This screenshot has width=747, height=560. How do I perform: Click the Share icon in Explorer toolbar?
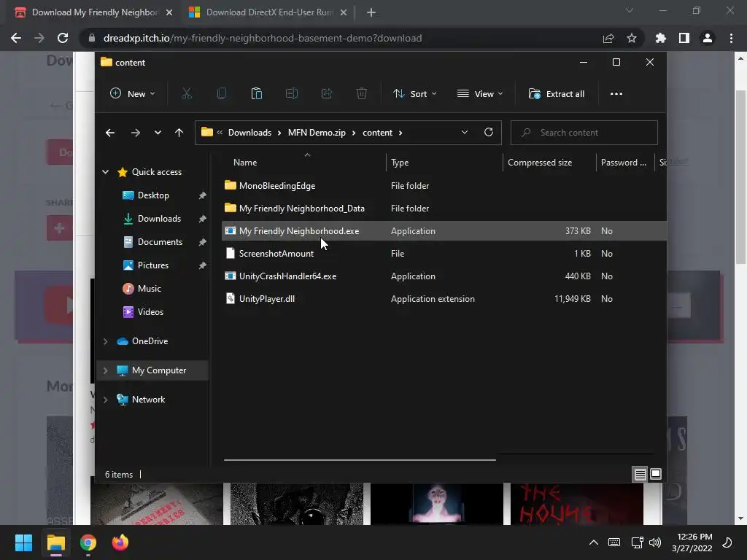[327, 94]
